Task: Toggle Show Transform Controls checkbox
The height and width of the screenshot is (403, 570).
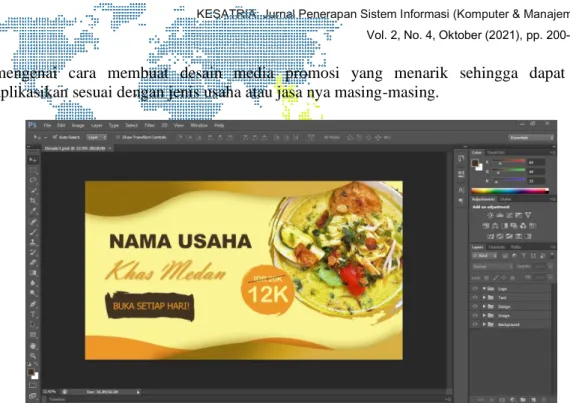Action: pos(118,137)
